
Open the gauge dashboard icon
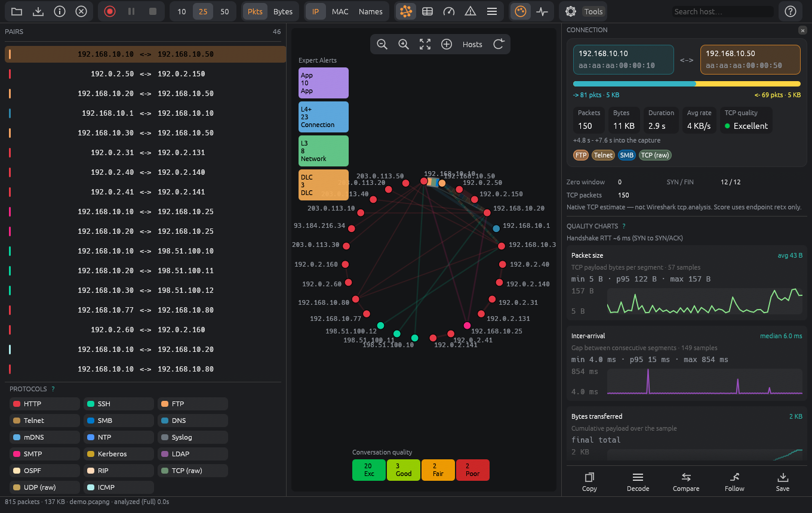click(x=449, y=11)
